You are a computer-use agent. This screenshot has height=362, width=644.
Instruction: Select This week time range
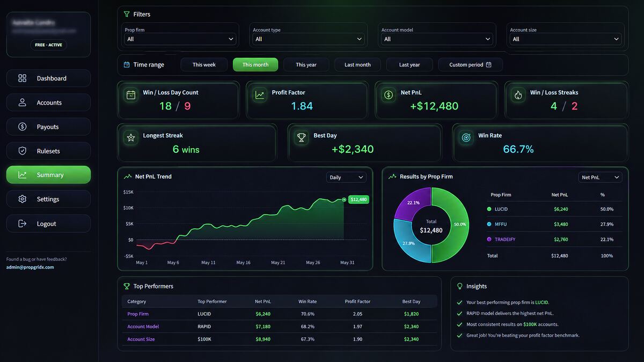(204, 64)
